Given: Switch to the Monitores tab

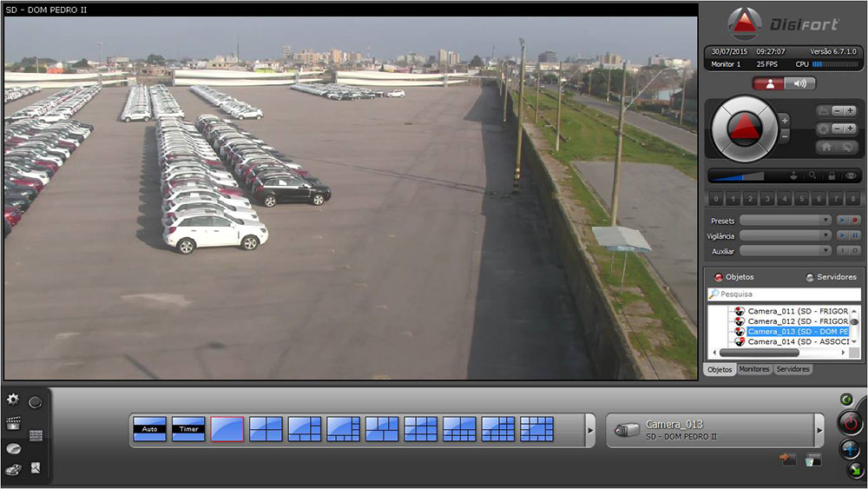Looking at the screenshot, I should [x=753, y=369].
